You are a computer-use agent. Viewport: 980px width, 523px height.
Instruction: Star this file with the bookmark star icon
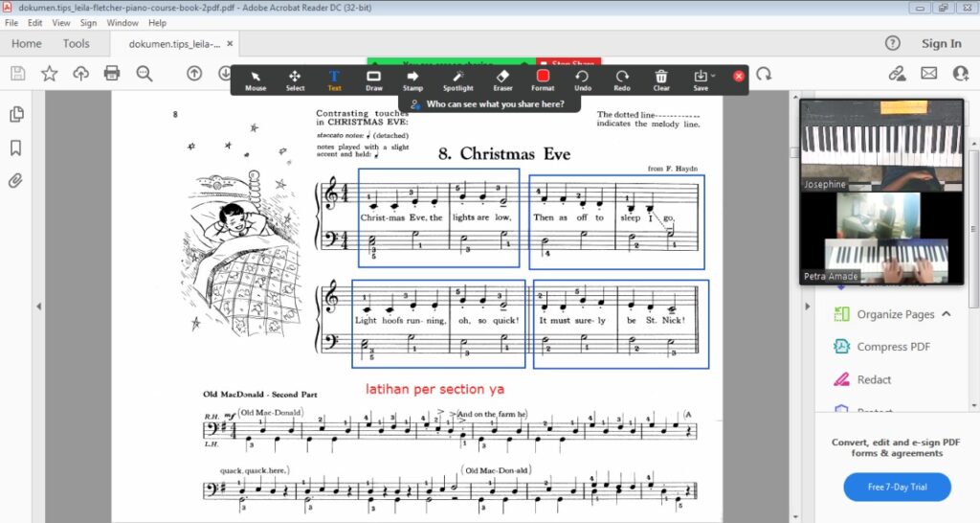pyautogui.click(x=49, y=73)
